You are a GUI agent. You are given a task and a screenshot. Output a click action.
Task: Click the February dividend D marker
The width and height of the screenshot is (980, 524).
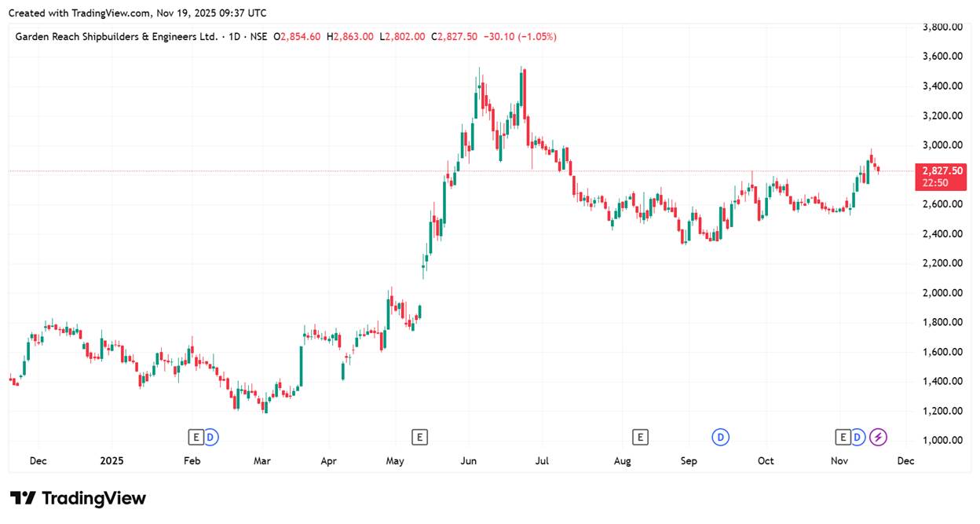[x=210, y=437]
